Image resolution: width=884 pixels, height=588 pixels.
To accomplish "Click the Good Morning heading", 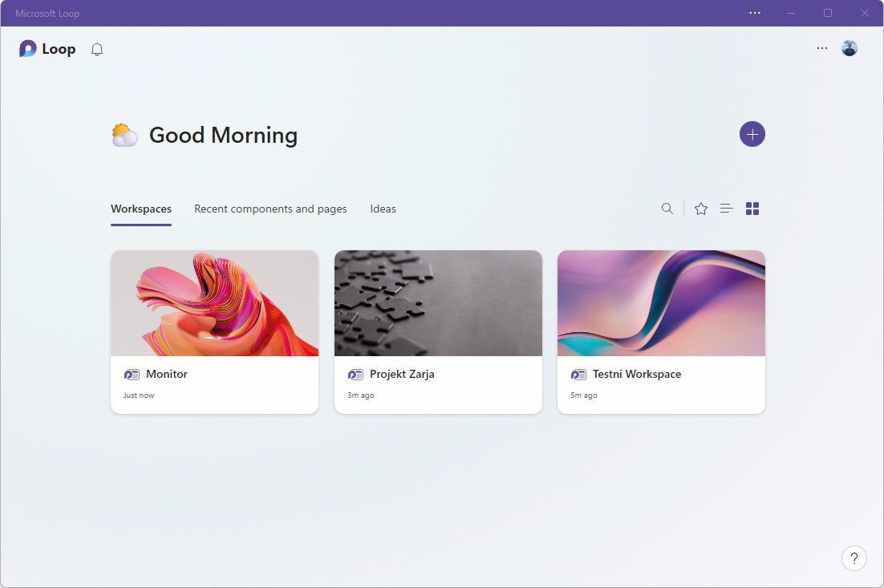I will [x=223, y=136].
